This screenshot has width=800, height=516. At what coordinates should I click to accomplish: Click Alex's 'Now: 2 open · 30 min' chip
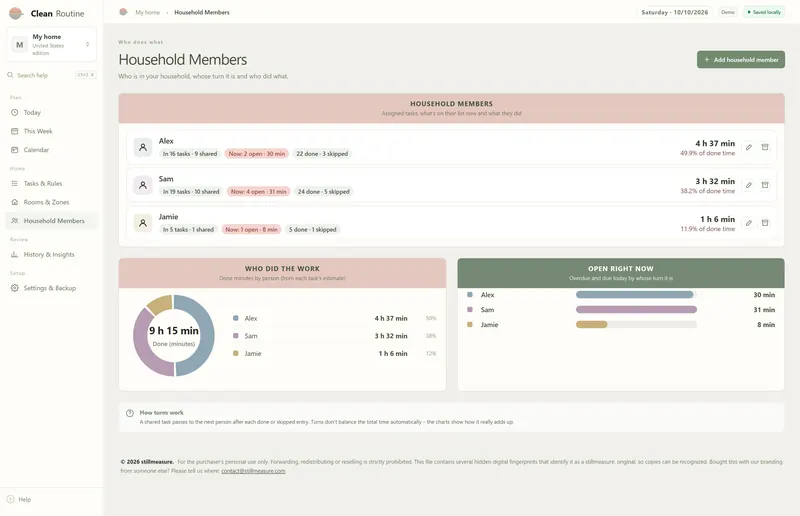click(x=257, y=154)
